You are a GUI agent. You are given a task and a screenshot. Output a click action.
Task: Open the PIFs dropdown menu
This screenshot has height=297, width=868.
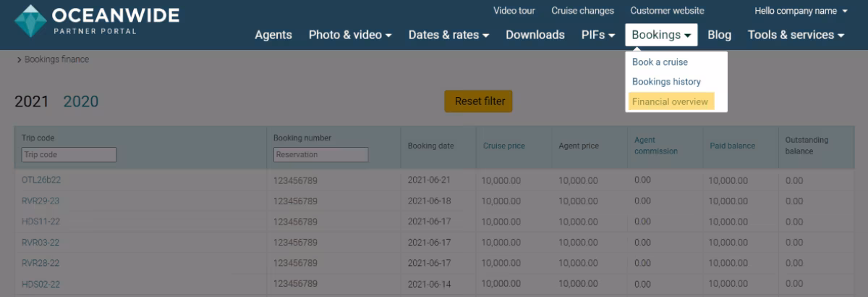click(x=598, y=35)
